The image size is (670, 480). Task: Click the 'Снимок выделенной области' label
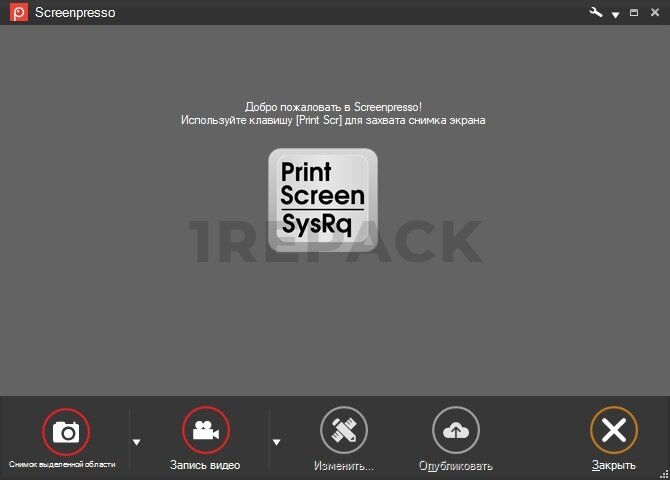click(62, 465)
